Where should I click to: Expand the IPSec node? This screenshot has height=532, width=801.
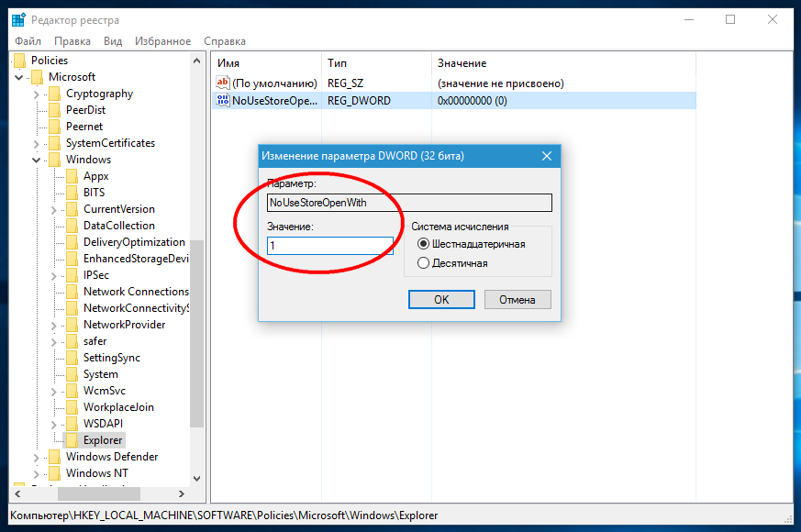(53, 276)
